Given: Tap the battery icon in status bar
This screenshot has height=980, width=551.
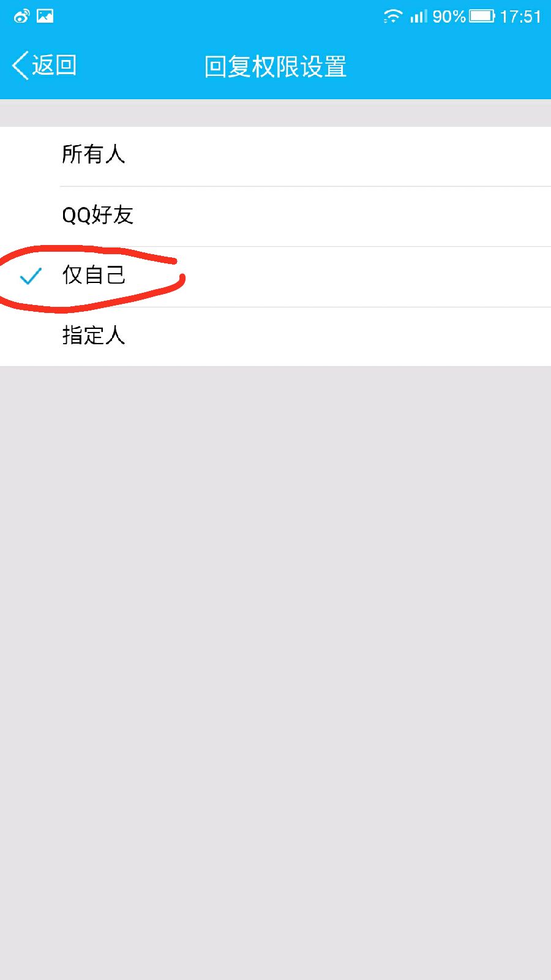Looking at the screenshot, I should click(x=482, y=16).
